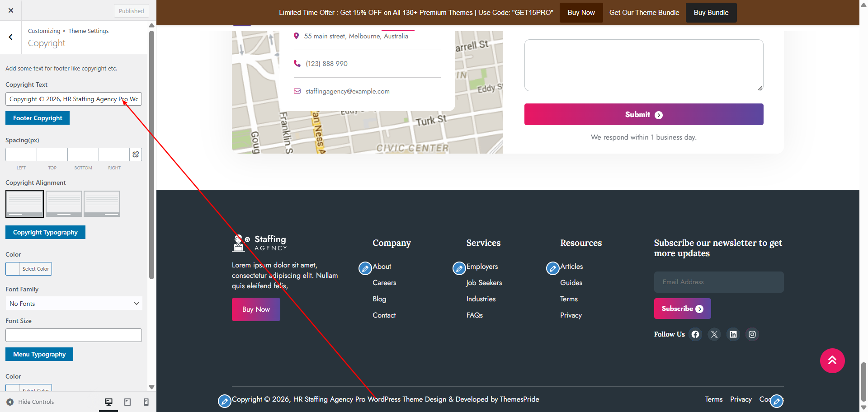
Task: Open the LinkedIn social icon in footer
Action: [x=733, y=334]
